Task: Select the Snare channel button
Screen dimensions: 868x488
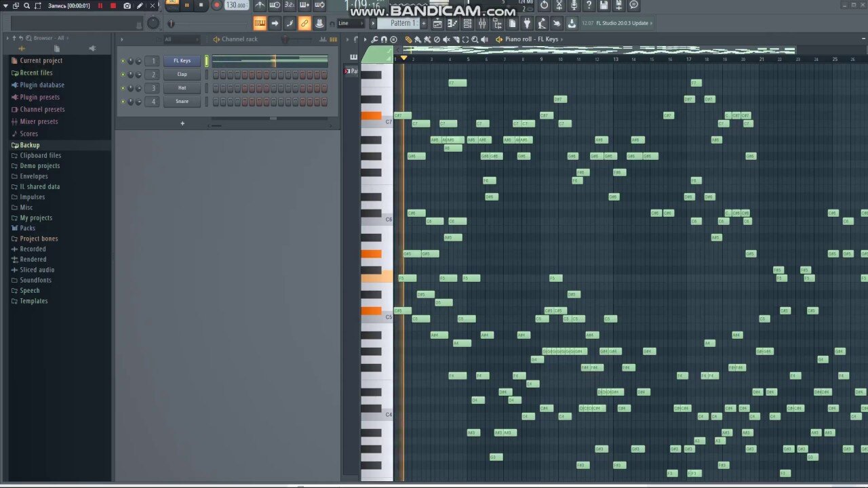Action: (182, 102)
